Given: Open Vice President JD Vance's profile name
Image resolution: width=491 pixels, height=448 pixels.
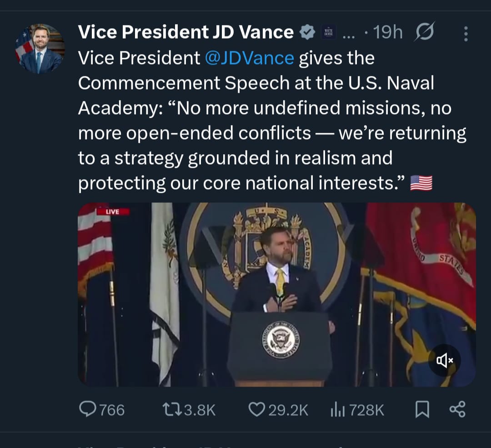Looking at the screenshot, I should pyautogui.click(x=185, y=32).
